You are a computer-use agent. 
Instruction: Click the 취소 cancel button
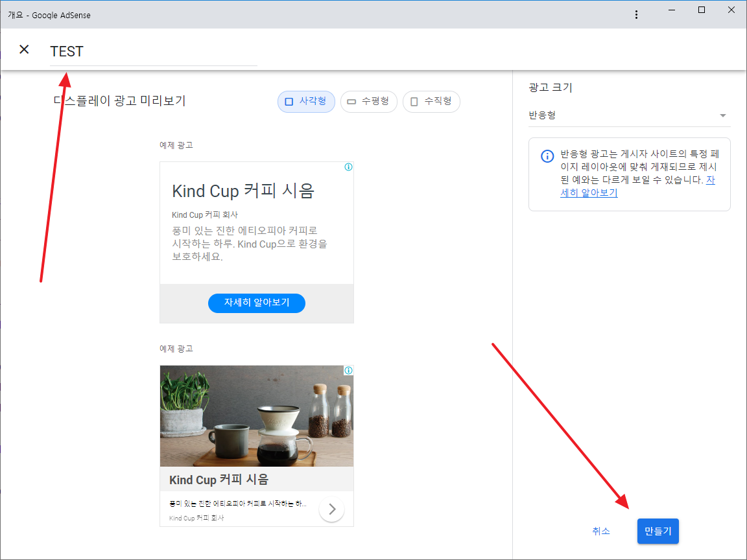click(x=600, y=531)
